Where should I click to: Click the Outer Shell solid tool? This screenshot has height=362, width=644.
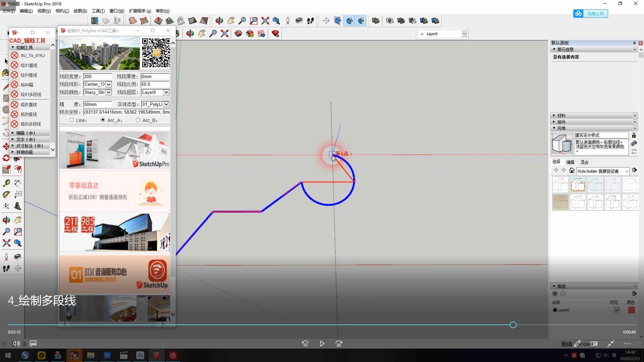point(376,21)
